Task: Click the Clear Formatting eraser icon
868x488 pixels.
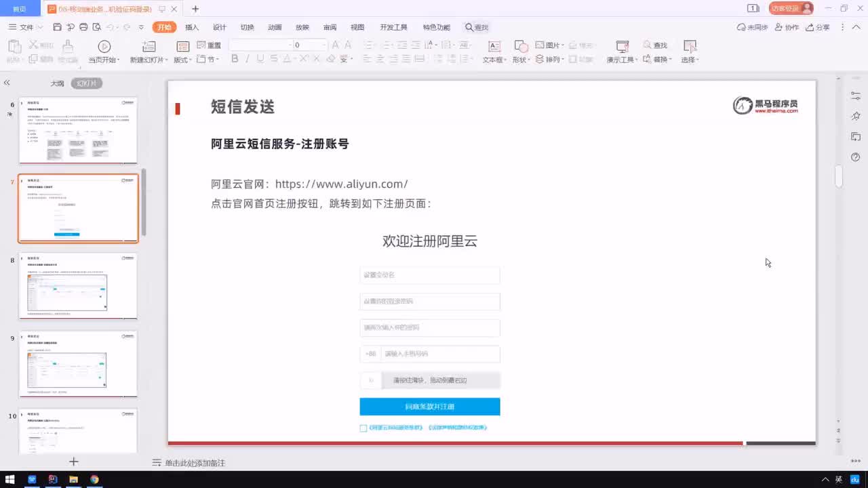Action: tap(331, 59)
